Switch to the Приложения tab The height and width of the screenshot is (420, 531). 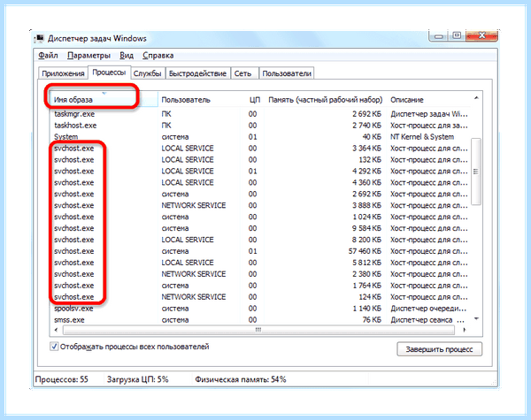tap(63, 73)
